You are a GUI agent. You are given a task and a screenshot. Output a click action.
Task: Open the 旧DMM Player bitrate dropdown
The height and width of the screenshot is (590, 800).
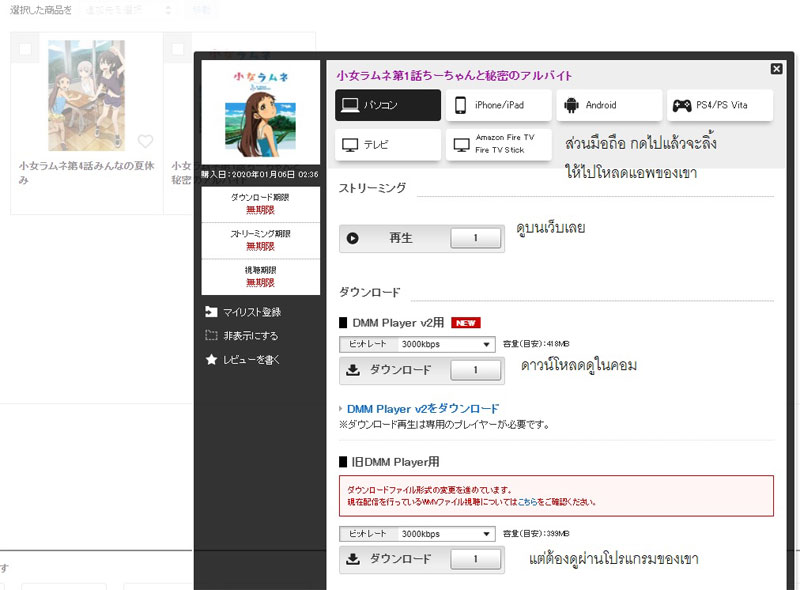pyautogui.click(x=417, y=534)
